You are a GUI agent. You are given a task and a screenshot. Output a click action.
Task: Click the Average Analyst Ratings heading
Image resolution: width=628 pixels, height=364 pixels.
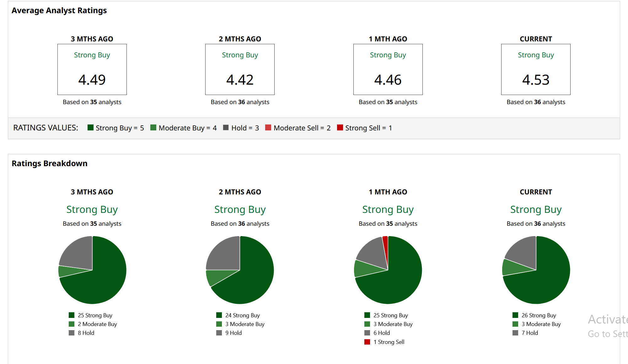pos(59,10)
